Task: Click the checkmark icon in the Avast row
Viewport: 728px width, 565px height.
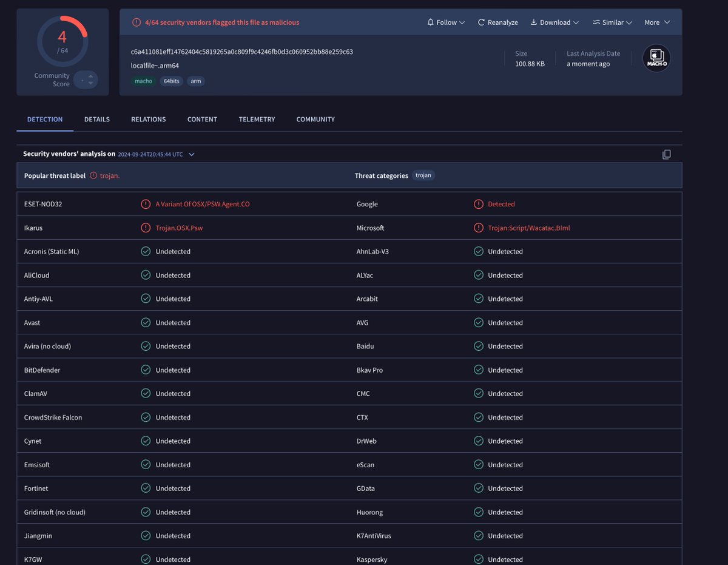Action: coord(146,322)
